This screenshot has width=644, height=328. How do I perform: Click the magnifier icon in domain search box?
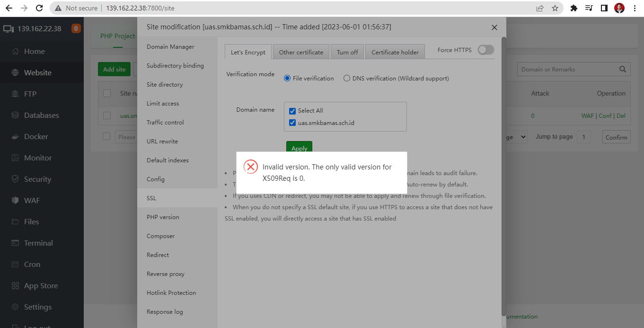coord(622,69)
